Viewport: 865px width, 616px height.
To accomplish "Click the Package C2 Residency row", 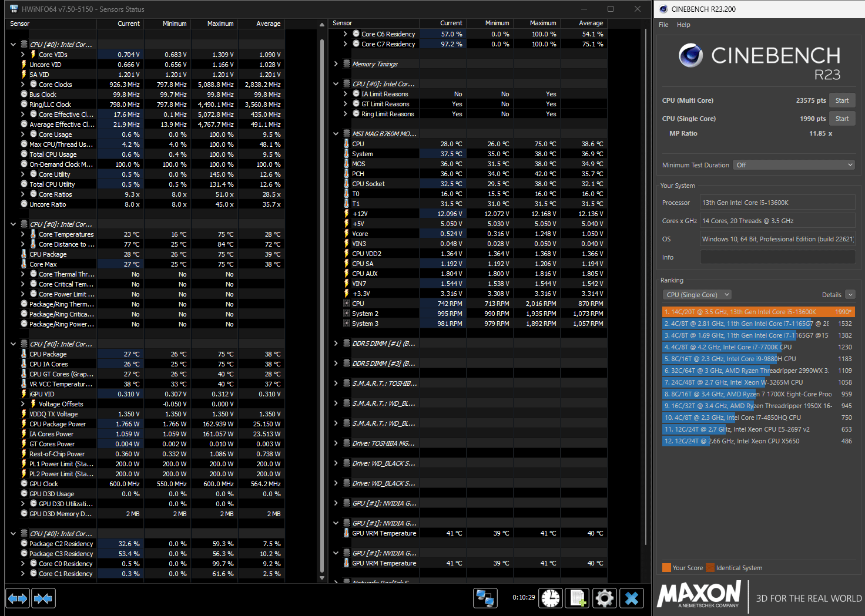I will coord(152,544).
